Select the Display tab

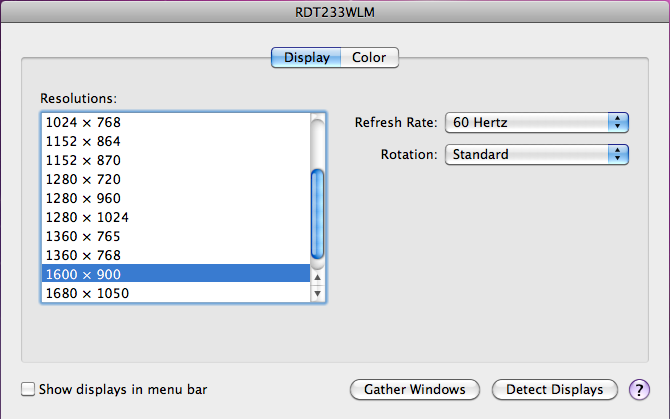pyautogui.click(x=306, y=58)
